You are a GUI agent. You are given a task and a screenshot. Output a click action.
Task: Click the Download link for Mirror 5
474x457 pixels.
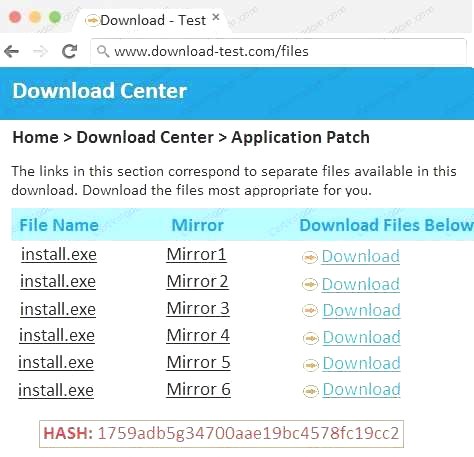[x=362, y=363]
